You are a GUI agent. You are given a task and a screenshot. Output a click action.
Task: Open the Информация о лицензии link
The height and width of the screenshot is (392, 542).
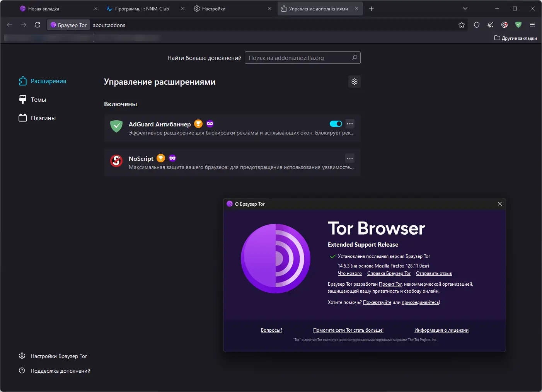(441, 330)
